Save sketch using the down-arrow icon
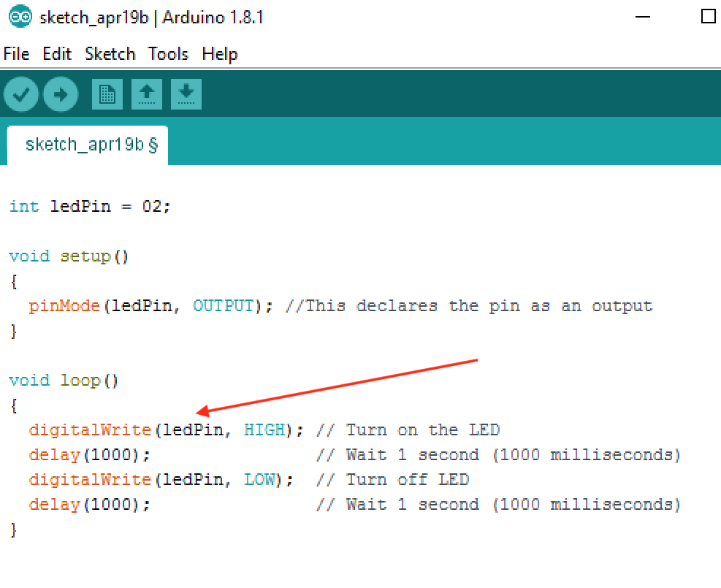Screen dimensions: 721x588 [186, 94]
